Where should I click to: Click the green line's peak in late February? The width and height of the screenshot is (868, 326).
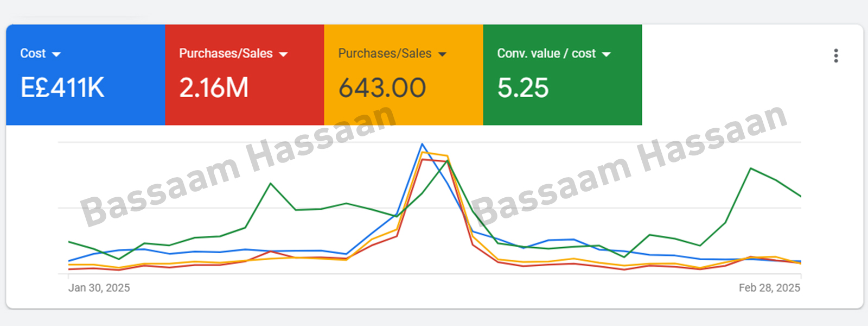pos(751,168)
